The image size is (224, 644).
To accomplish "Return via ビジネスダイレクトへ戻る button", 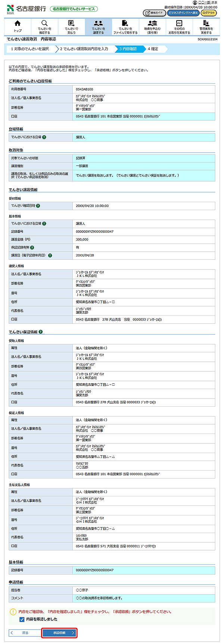I will pos(183,13).
